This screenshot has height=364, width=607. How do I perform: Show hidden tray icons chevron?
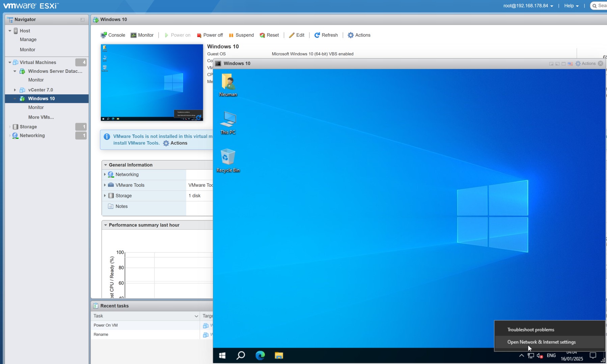click(521, 356)
